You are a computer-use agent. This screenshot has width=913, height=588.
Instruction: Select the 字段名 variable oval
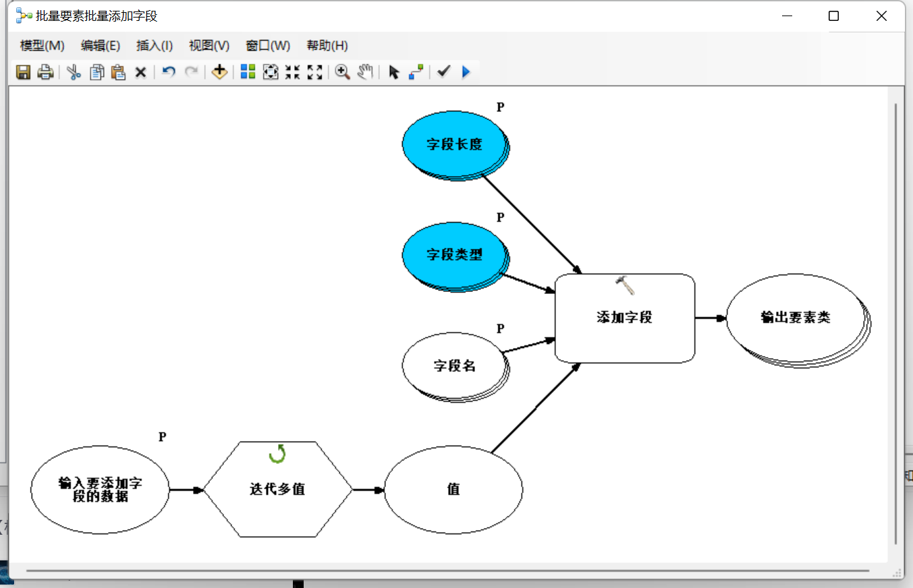pyautogui.click(x=455, y=366)
